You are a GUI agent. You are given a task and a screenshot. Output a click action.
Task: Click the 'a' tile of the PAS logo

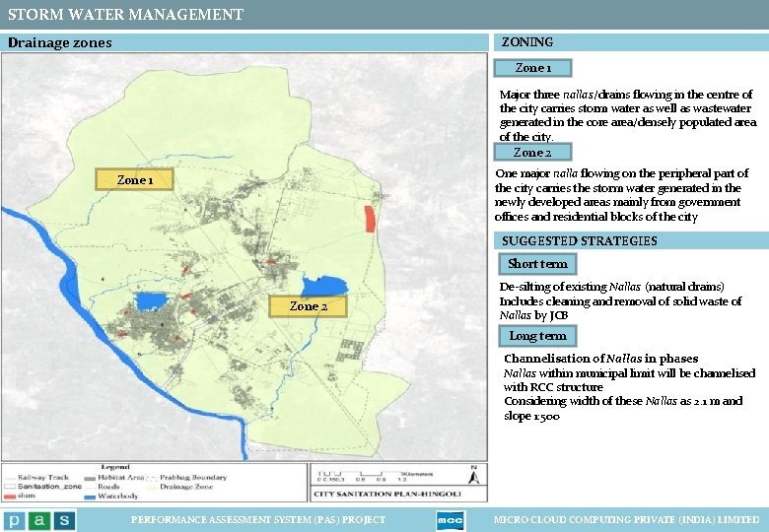point(39,520)
